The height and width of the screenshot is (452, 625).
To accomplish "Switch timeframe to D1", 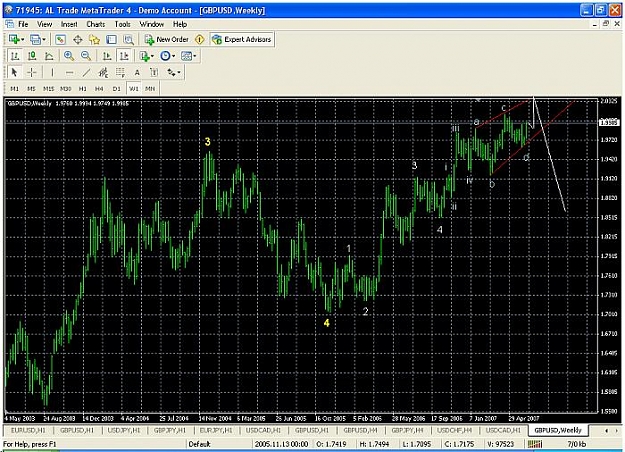I will (116, 88).
